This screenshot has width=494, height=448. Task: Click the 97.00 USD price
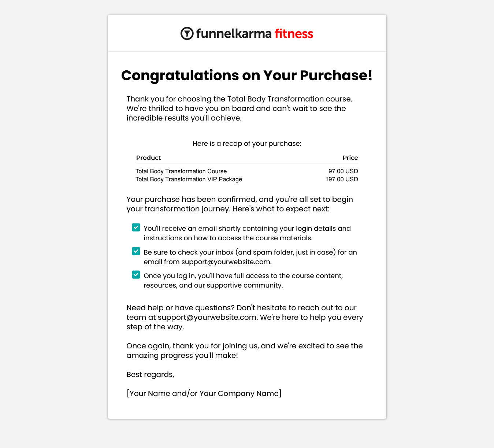[343, 171]
